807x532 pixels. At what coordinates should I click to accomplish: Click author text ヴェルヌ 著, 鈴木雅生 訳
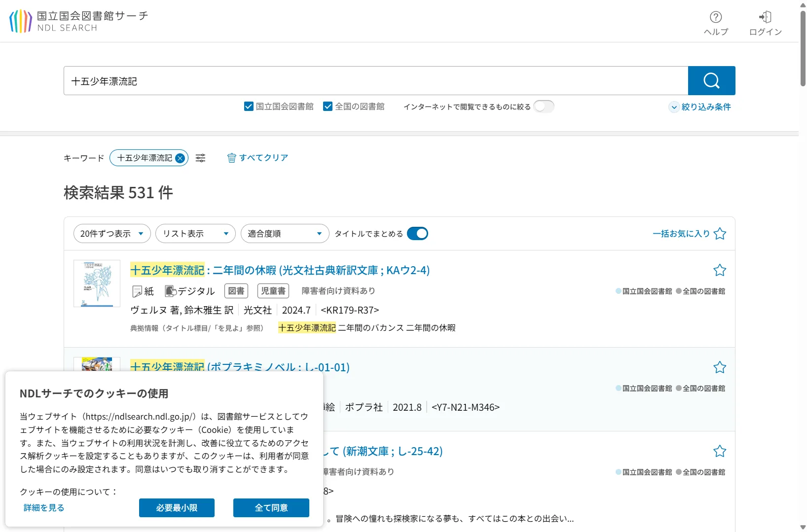coord(182,310)
